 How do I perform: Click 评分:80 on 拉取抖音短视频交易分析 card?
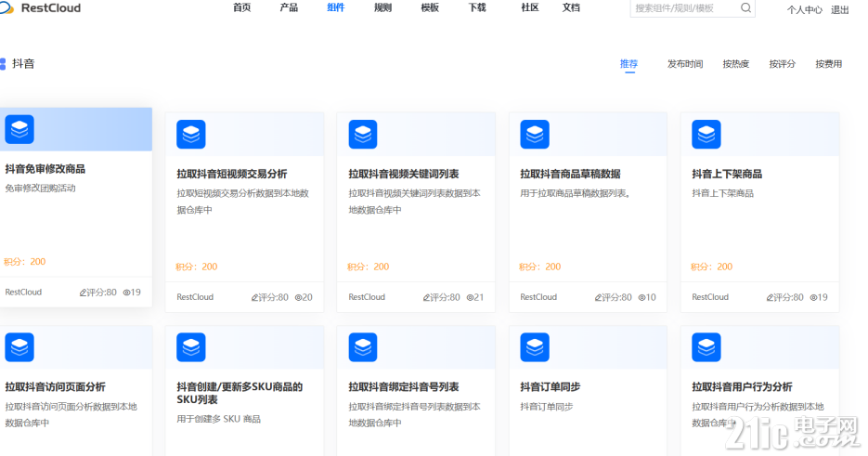point(269,297)
